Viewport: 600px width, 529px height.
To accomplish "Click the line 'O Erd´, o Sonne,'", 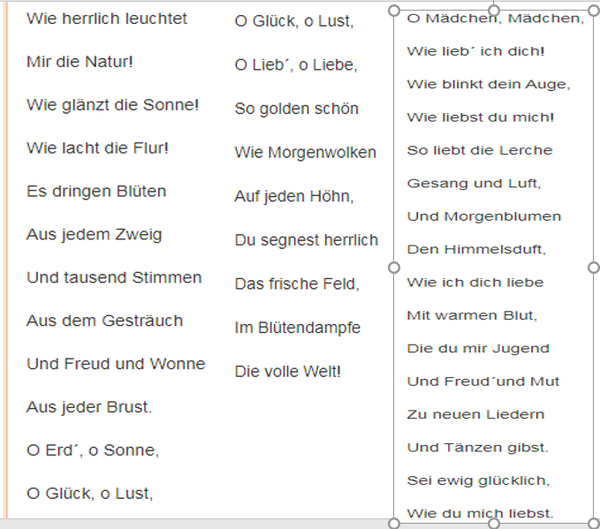I will (92, 449).
